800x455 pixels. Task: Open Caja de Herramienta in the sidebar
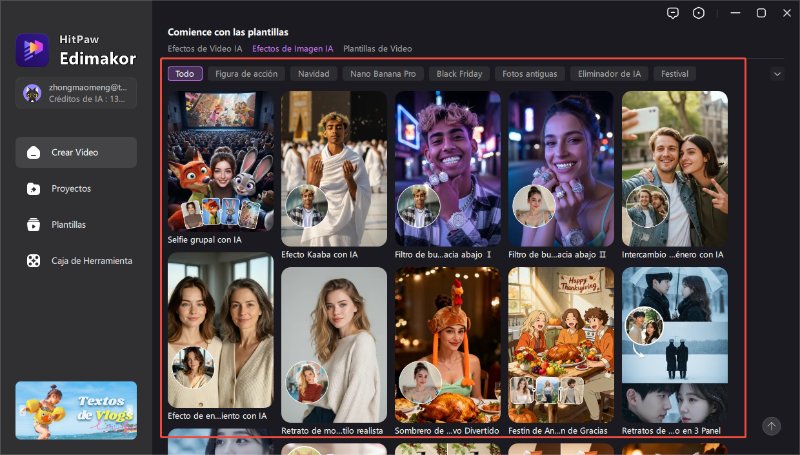click(x=76, y=261)
